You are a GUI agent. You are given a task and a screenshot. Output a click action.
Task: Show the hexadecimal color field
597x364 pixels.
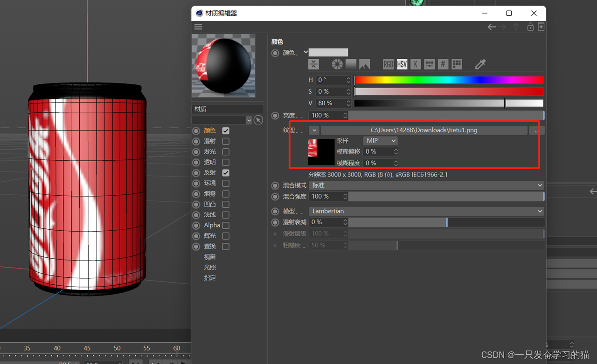[x=443, y=64]
